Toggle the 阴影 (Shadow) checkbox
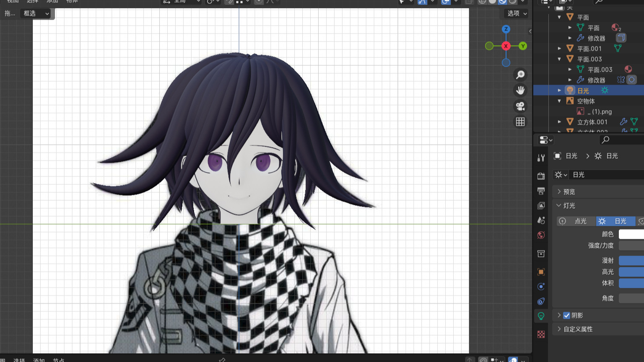 [x=566, y=315]
